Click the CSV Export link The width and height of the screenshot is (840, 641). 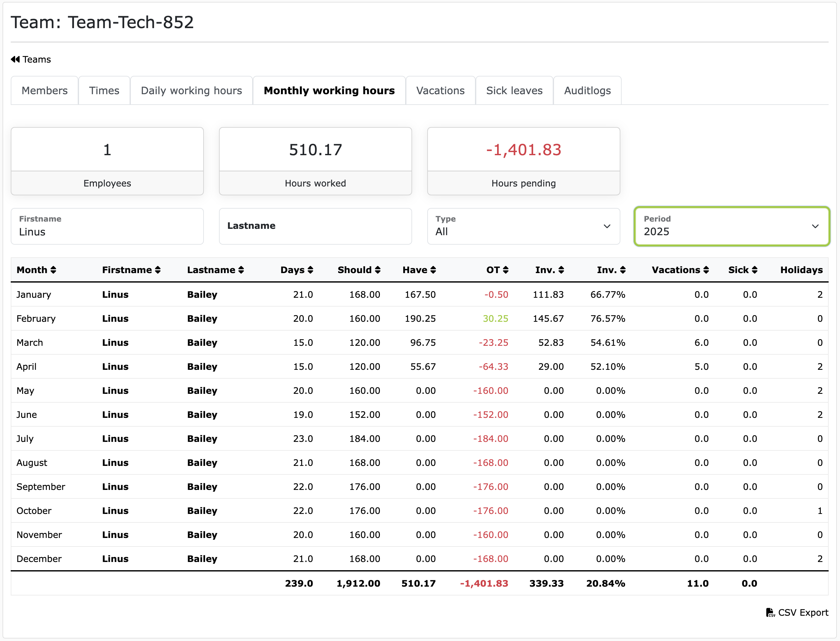[x=803, y=613]
